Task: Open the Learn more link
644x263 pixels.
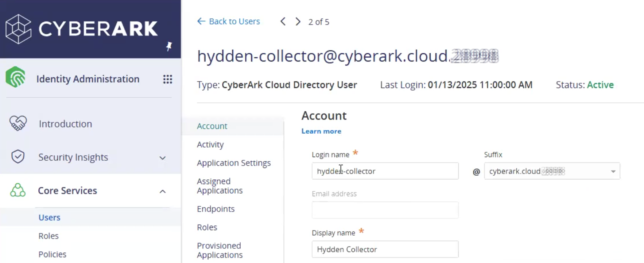Action: pos(321,131)
